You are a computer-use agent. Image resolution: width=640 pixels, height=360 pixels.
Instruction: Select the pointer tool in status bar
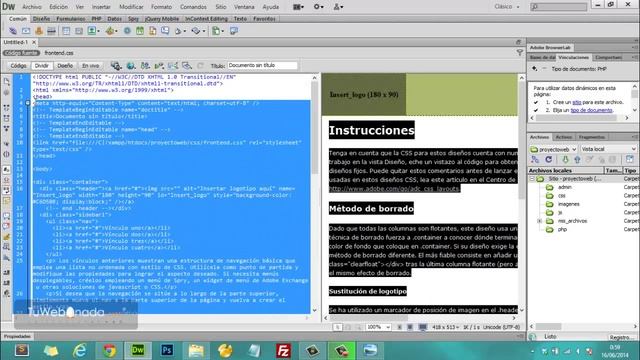338,327
